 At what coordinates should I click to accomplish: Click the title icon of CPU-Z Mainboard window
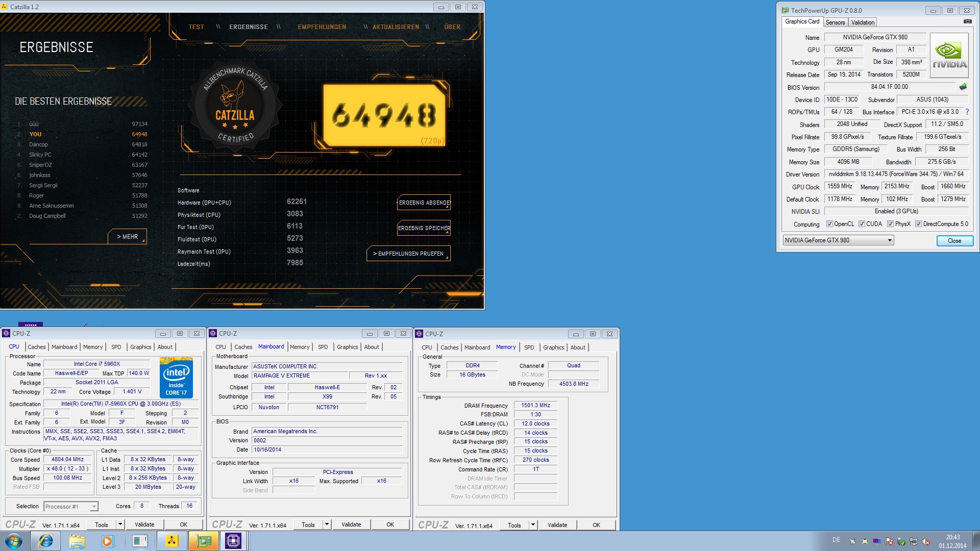coord(213,333)
